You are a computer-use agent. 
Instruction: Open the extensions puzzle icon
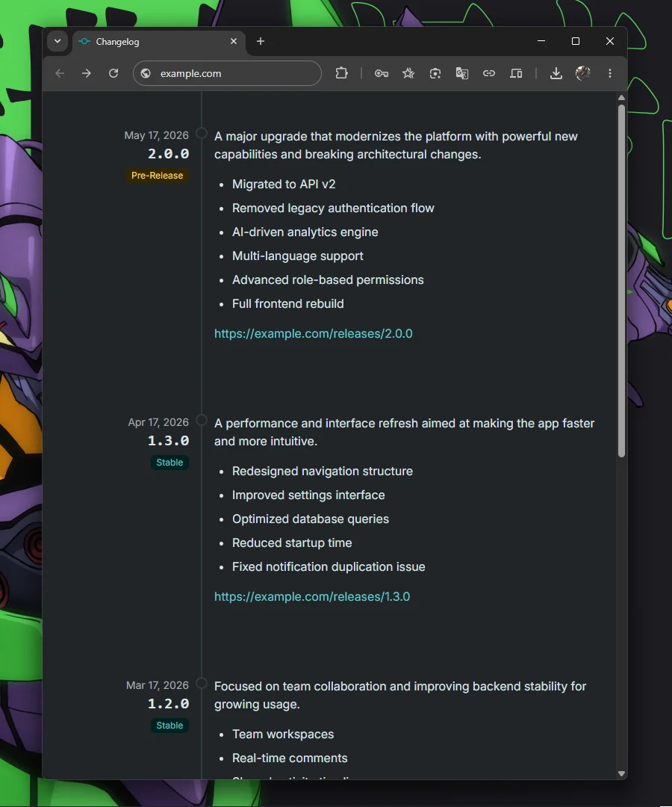[341, 73]
